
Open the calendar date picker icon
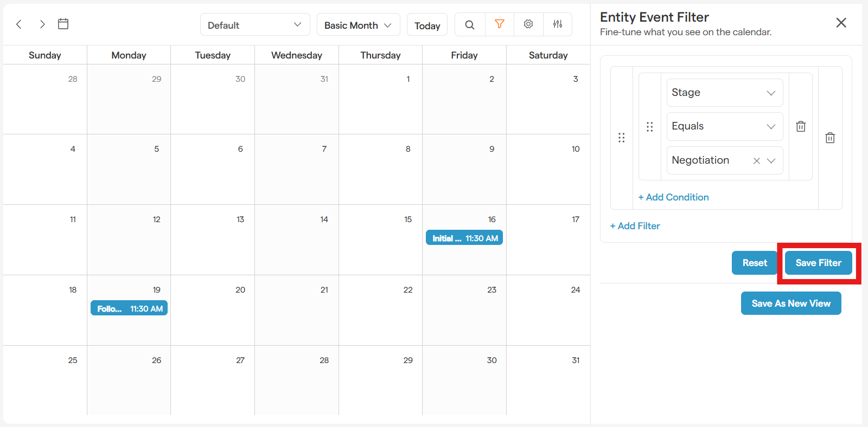point(63,24)
